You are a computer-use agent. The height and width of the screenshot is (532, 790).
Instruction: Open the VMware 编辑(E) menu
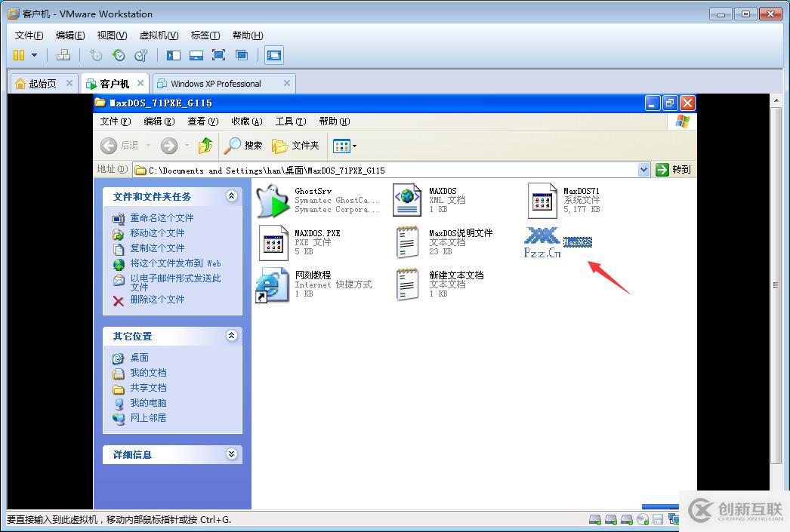click(70, 35)
